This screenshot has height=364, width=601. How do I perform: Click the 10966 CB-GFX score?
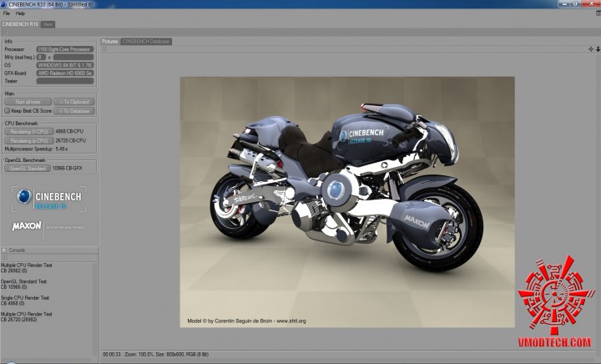(67, 168)
